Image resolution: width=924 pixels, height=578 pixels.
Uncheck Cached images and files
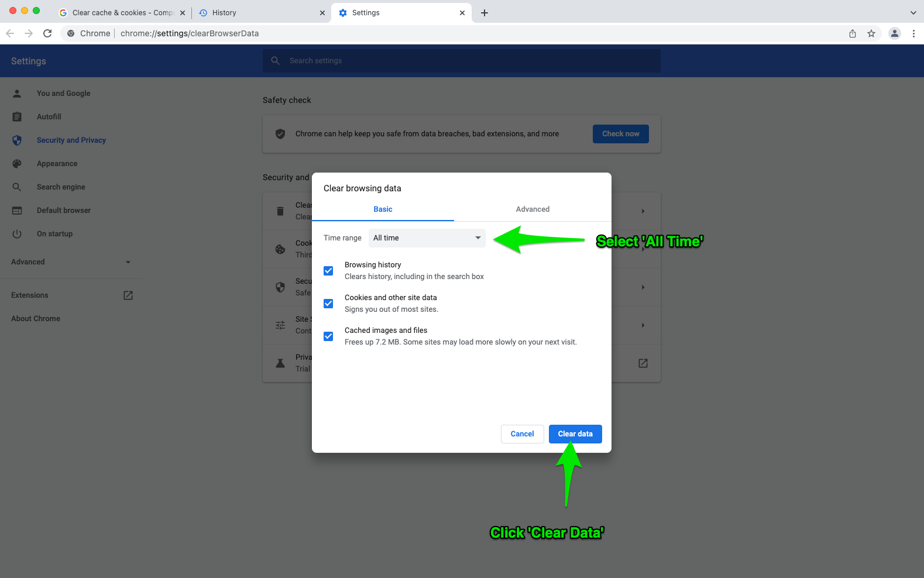(x=328, y=336)
